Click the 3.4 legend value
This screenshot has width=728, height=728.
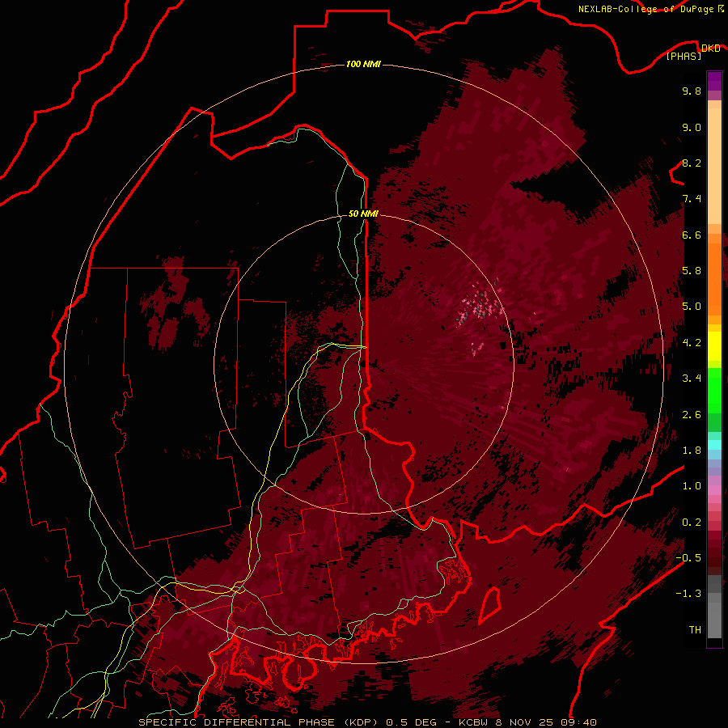(x=692, y=378)
